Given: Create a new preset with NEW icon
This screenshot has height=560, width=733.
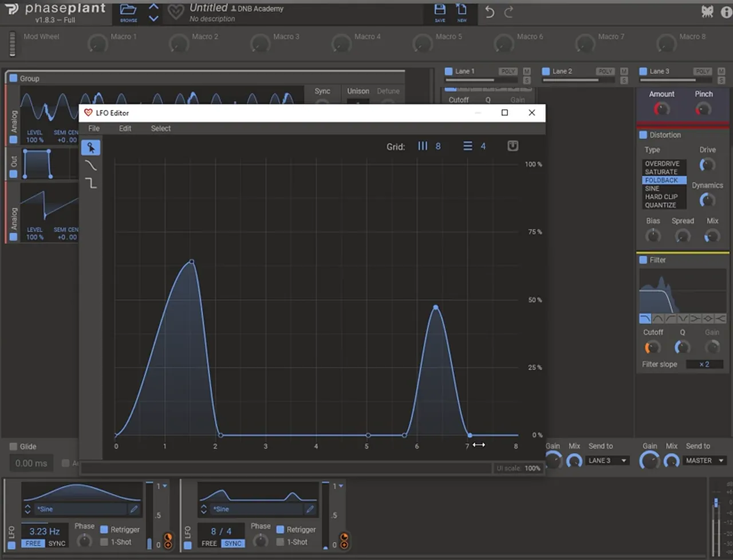Looking at the screenshot, I should pyautogui.click(x=462, y=13).
